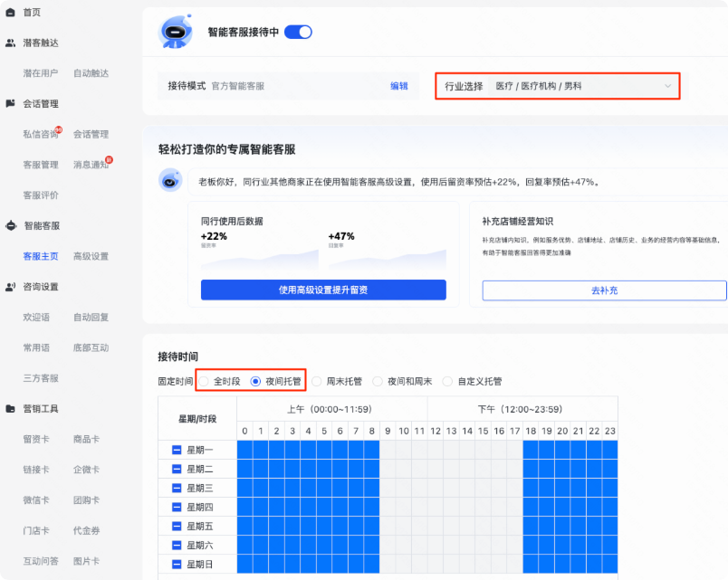The width and height of the screenshot is (728, 580).
Task: Click the folder icon beside 营销工具
Action: pos(10,409)
